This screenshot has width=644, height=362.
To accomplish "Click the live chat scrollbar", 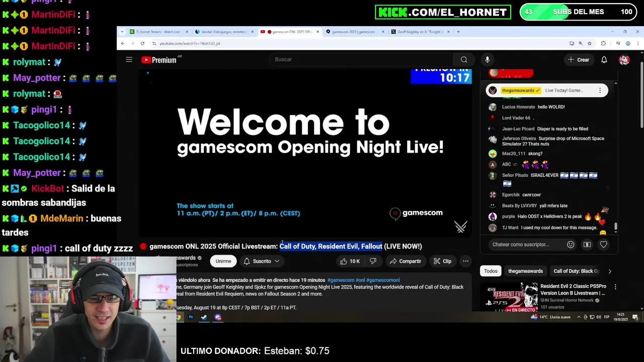I will pyautogui.click(x=616, y=227).
